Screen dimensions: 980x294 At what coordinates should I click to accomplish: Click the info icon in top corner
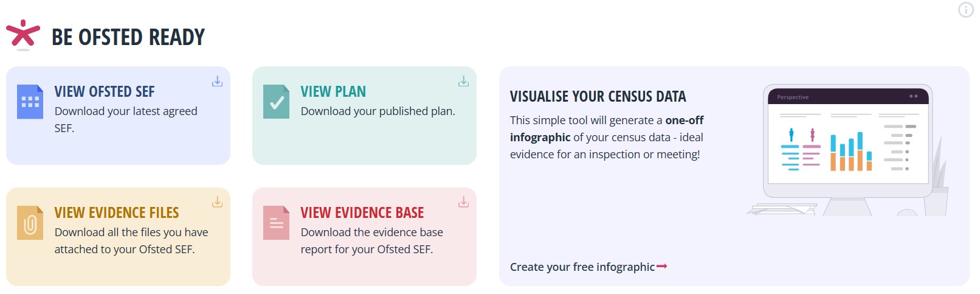(965, 10)
